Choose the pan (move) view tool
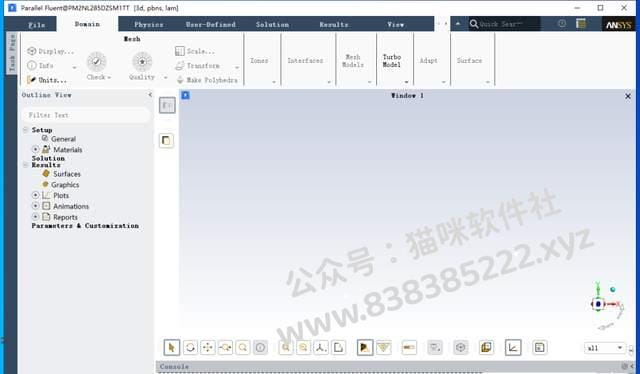Viewport: 640px width, 374px height. tap(207, 347)
